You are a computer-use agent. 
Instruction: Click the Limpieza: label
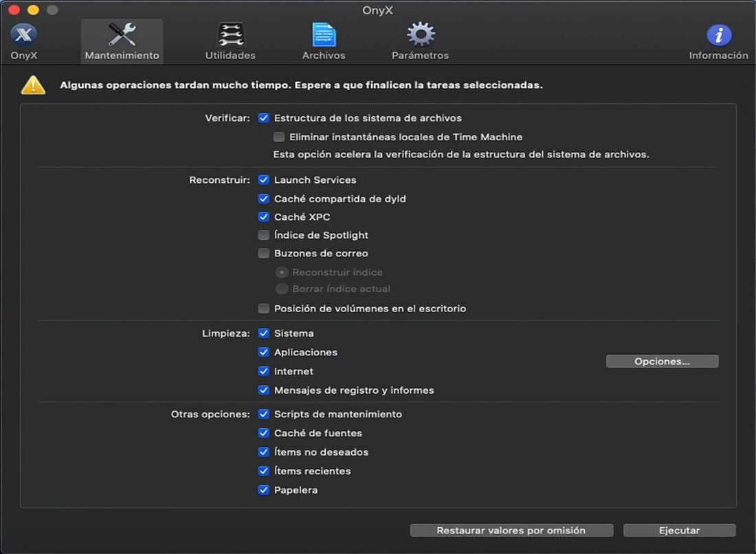[x=225, y=333]
